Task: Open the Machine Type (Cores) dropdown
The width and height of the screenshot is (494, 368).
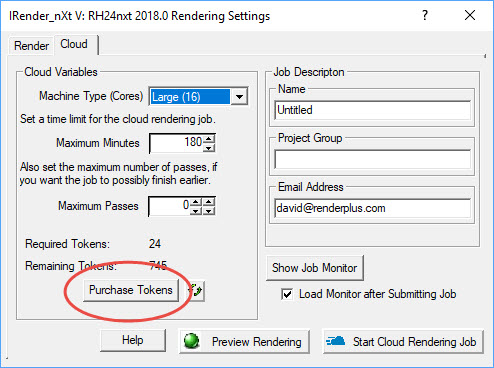Action: [239, 97]
